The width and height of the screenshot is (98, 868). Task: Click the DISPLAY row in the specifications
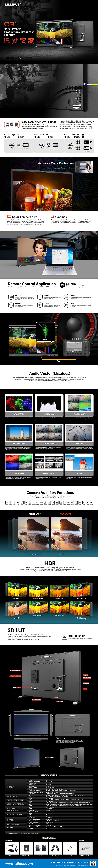coord(49,787)
